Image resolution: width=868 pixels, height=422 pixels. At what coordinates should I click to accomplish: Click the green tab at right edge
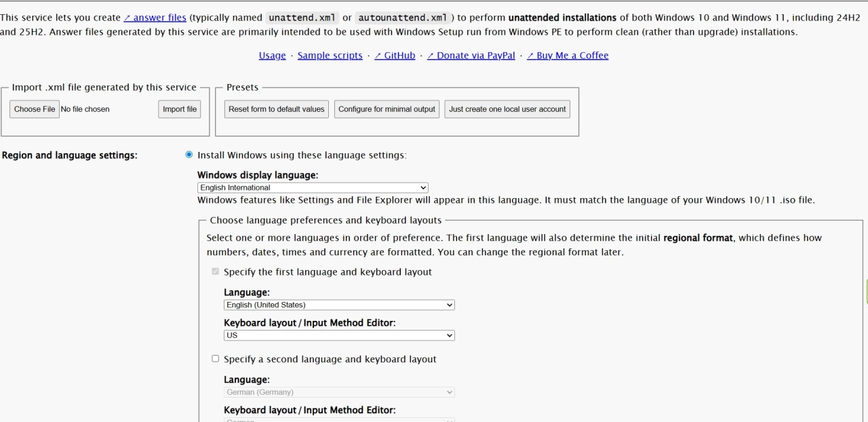coord(866,292)
